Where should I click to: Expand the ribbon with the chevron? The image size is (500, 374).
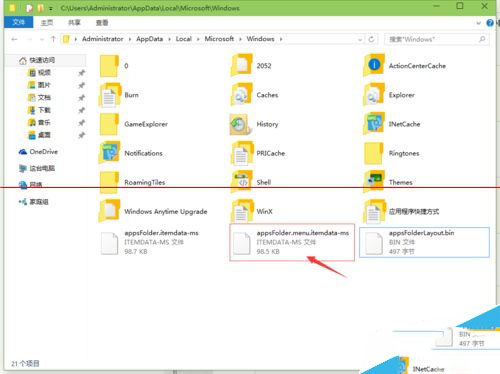pyautogui.click(x=479, y=23)
